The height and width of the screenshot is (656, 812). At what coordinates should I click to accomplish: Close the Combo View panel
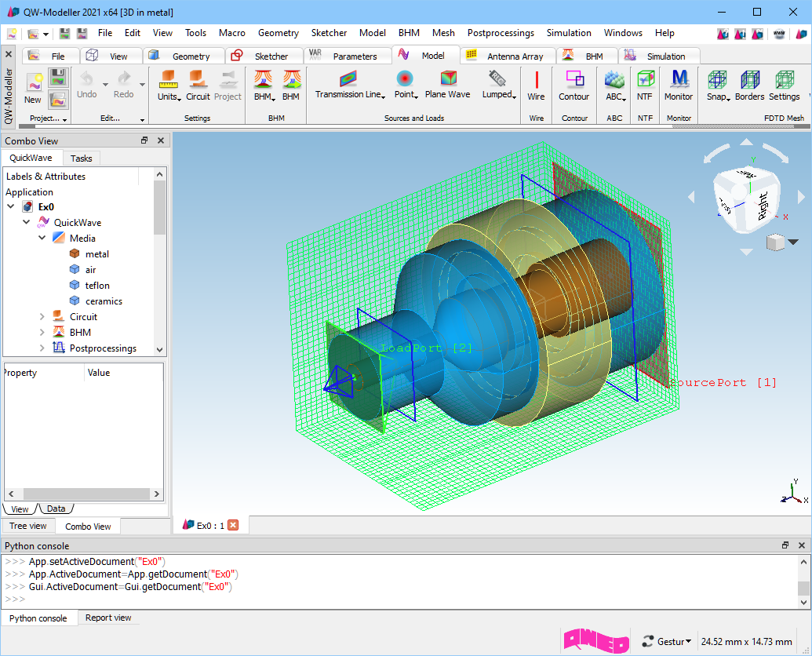(161, 140)
